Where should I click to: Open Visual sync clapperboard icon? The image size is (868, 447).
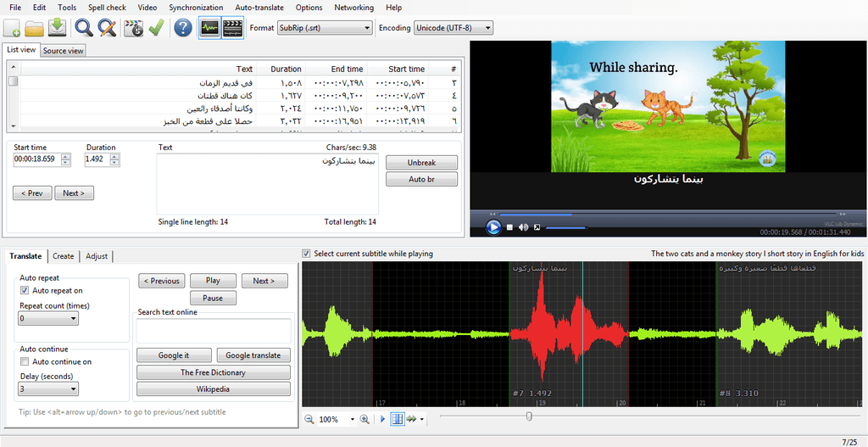(133, 28)
